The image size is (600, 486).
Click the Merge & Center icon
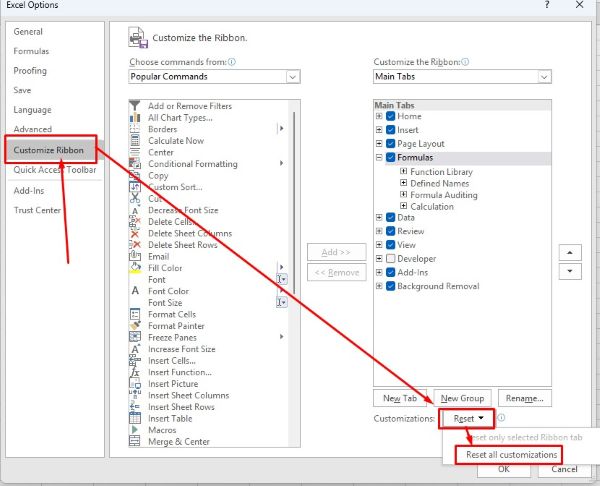pos(135,442)
